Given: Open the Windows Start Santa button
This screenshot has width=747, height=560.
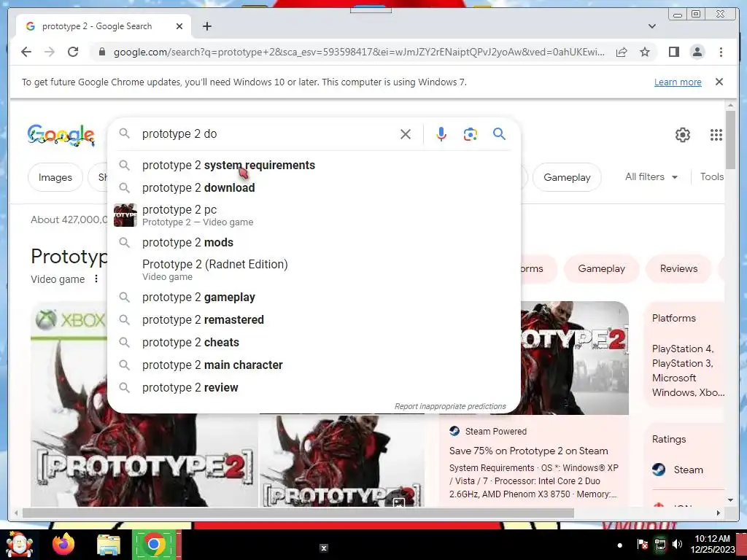Looking at the screenshot, I should [19, 544].
